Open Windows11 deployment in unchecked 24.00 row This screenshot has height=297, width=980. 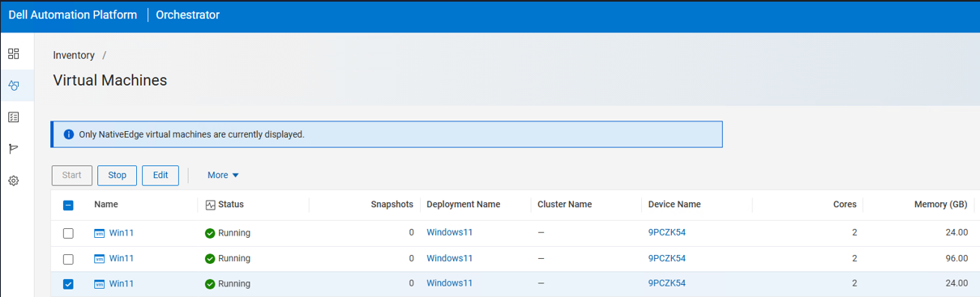[x=450, y=233]
